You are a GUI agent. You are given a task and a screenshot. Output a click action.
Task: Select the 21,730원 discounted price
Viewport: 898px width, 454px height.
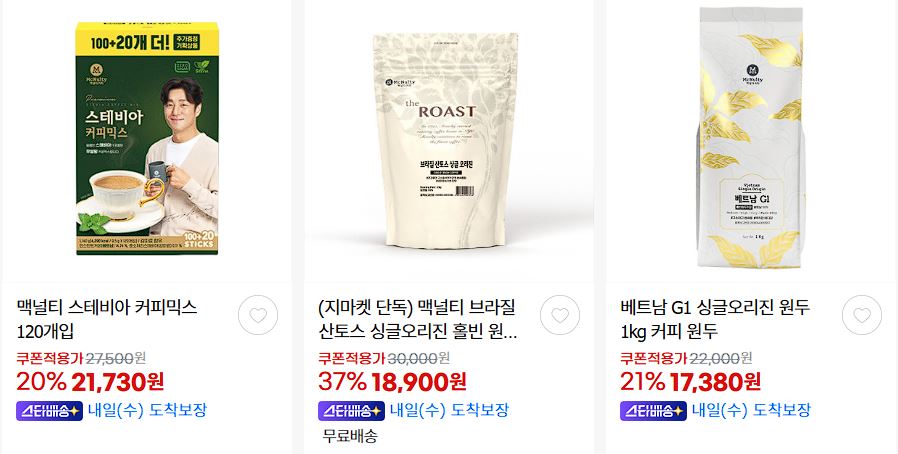pos(118,381)
